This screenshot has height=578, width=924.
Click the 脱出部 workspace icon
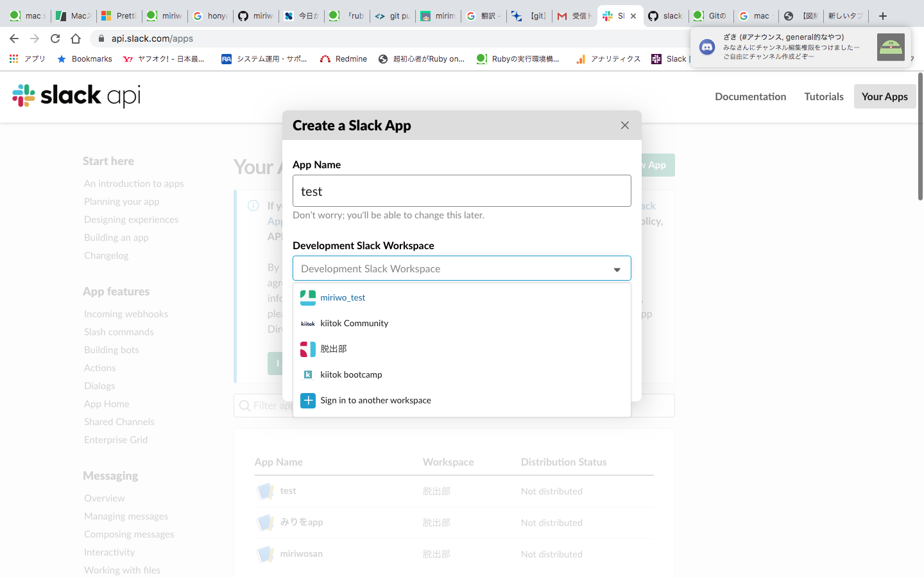(308, 349)
